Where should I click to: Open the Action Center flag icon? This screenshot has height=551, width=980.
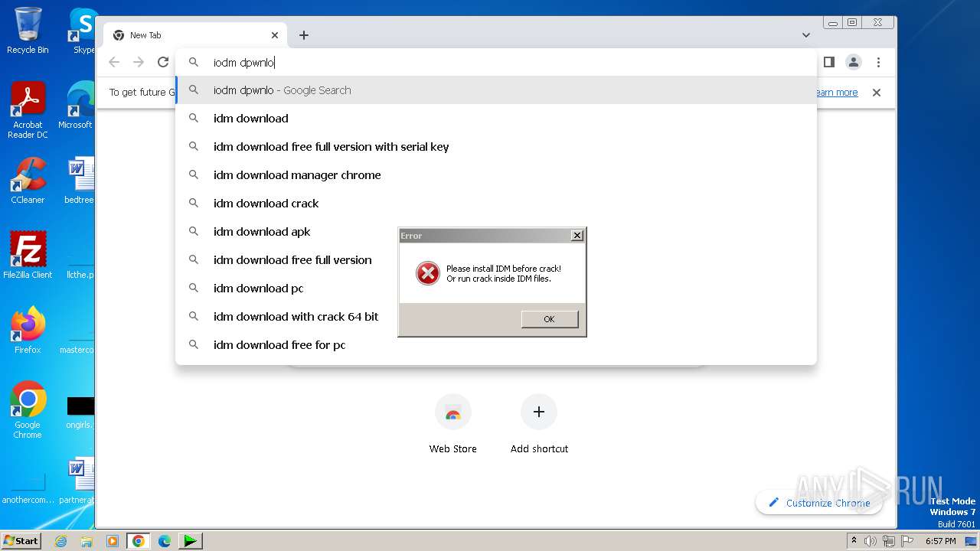(x=906, y=541)
